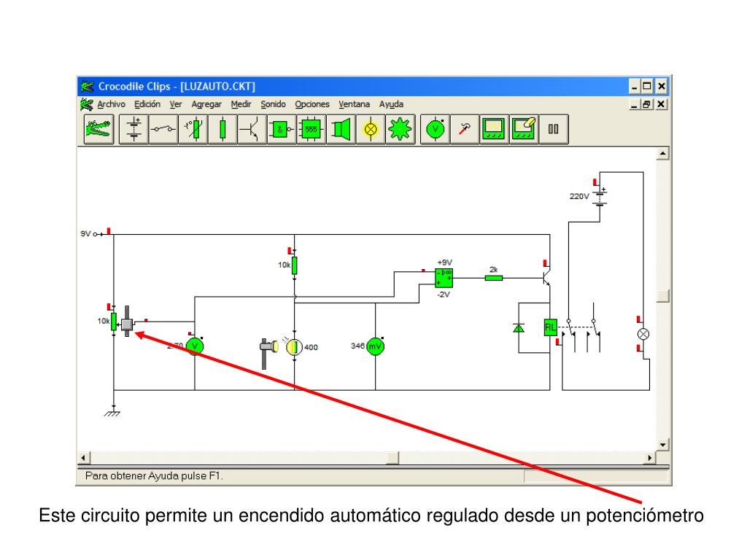Screen dimensions: 747x560
Task: Select the 10k potentiometer resistor body
Action: [114, 322]
